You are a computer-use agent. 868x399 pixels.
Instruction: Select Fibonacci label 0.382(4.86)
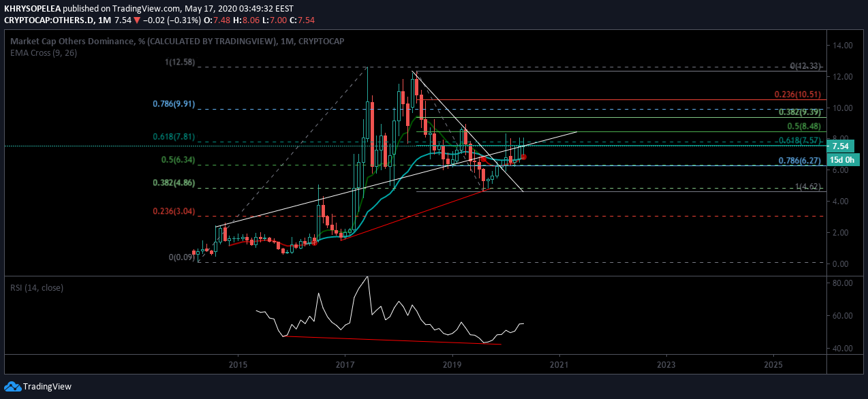click(174, 183)
